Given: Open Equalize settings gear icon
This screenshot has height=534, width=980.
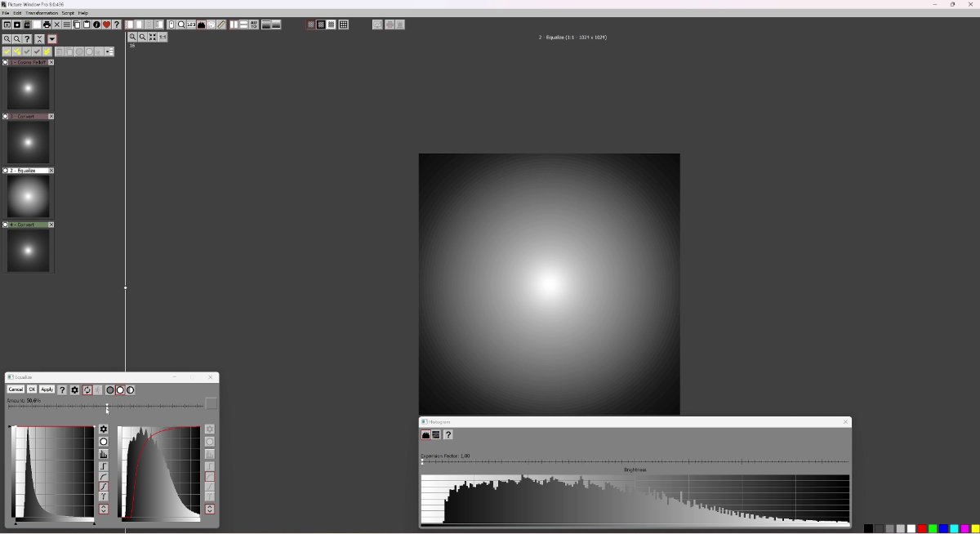Looking at the screenshot, I should (74, 389).
